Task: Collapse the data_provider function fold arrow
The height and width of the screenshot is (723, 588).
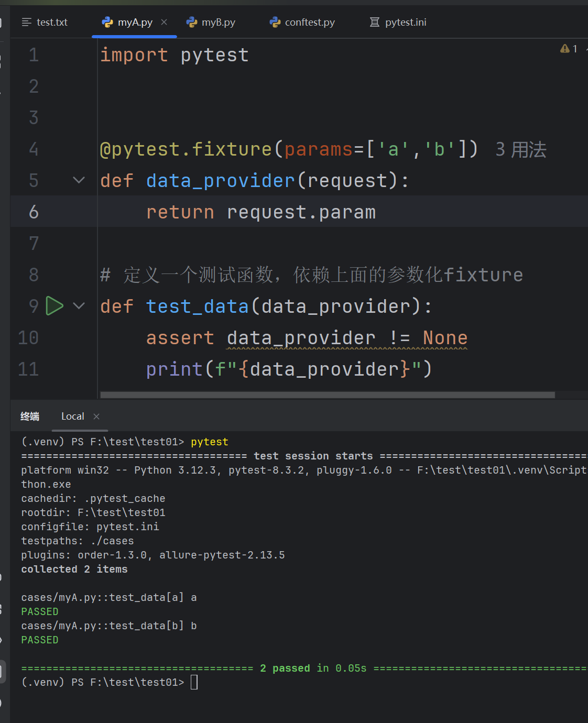Action: pyautogui.click(x=79, y=180)
